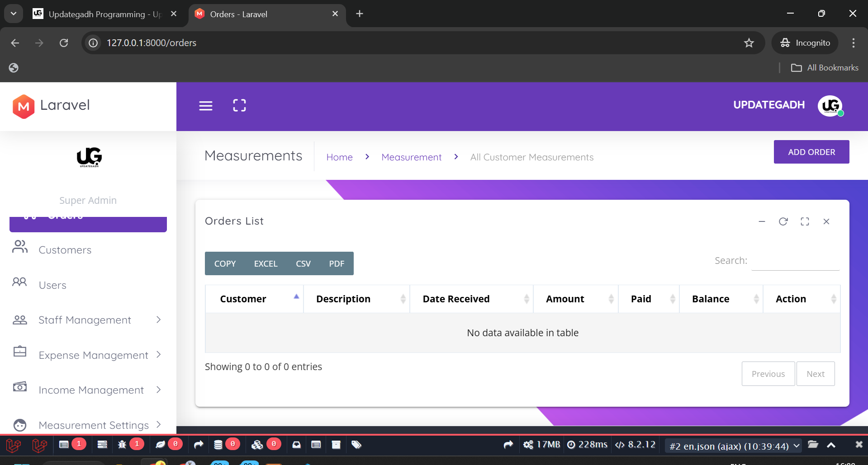Screen dimensions: 868x465
Task: Export table with PDF button
Action: (337, 263)
